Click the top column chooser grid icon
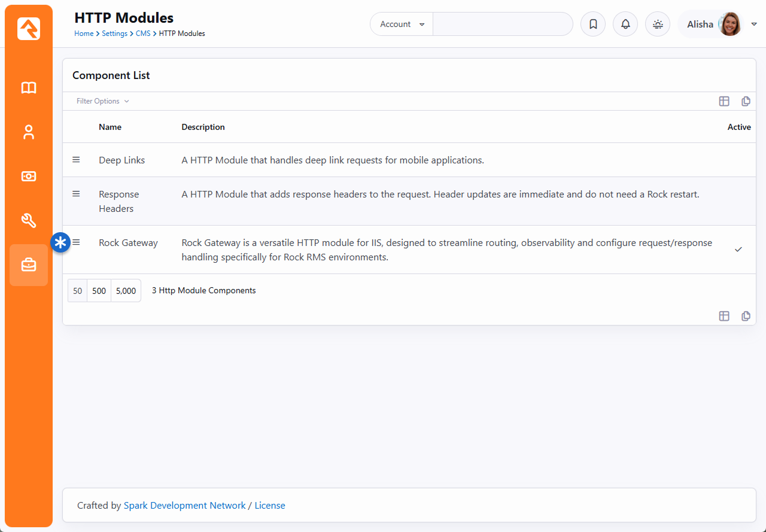 (x=724, y=101)
